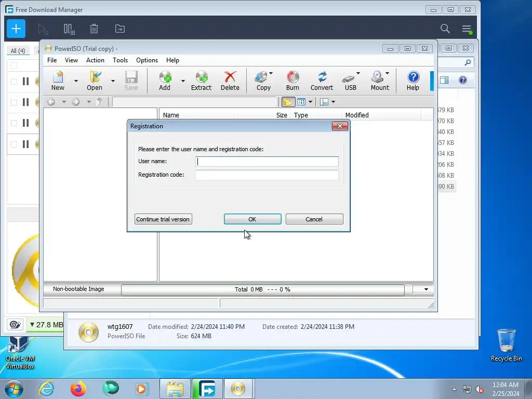Click the User name input field
The image size is (532, 399).
267,162
